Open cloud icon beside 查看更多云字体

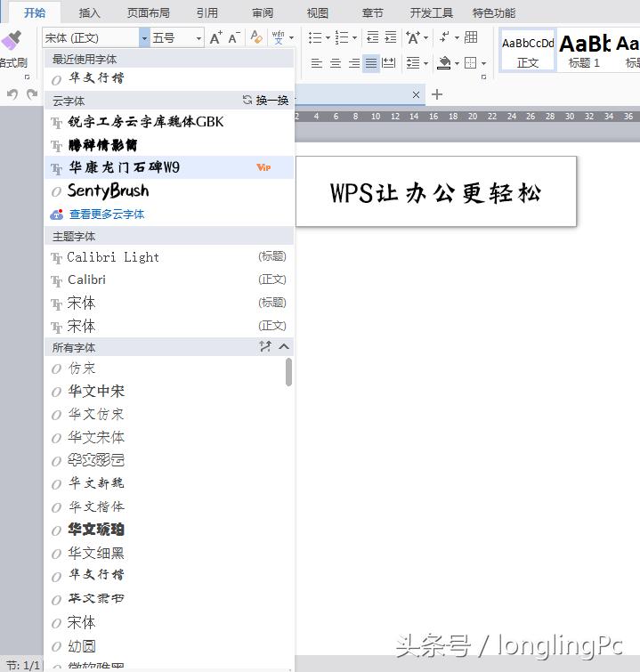[x=57, y=215]
